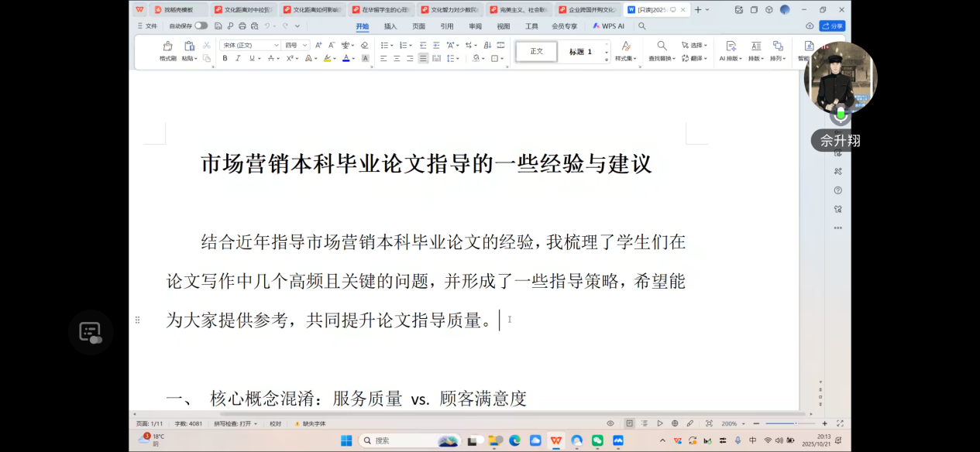The width and height of the screenshot is (980, 452).
Task: Toggle eye protection mode in status bar
Action: [610, 423]
